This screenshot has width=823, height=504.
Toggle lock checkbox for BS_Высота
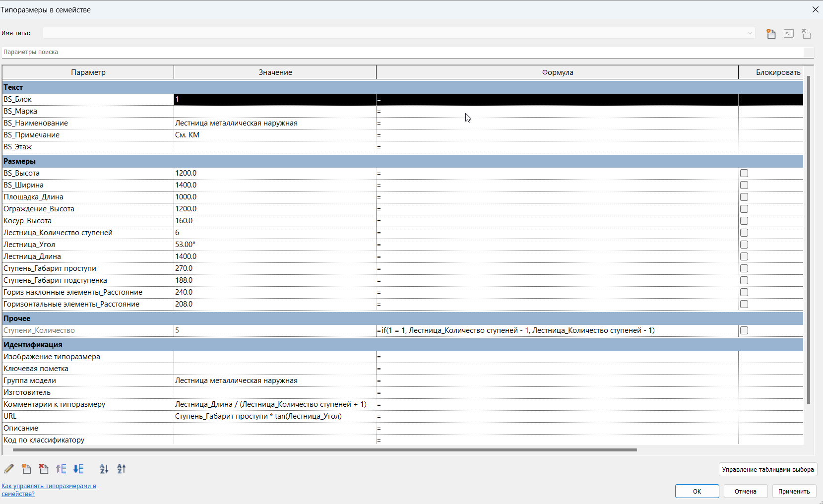[744, 173]
